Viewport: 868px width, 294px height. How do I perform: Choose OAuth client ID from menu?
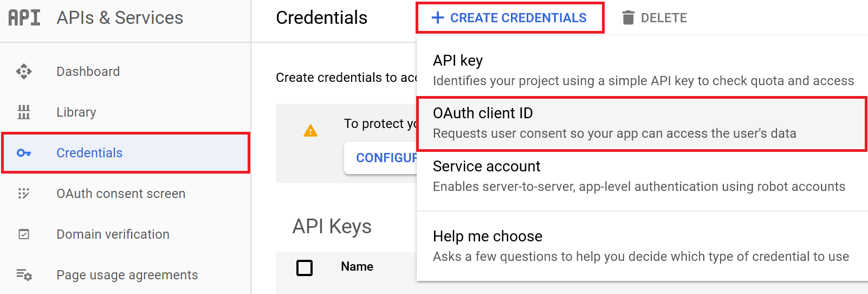point(642,124)
